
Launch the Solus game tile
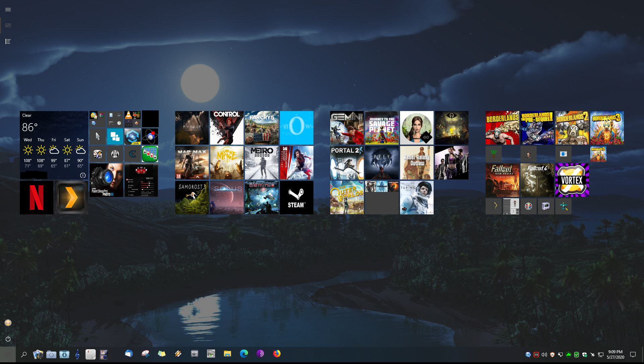point(227,198)
